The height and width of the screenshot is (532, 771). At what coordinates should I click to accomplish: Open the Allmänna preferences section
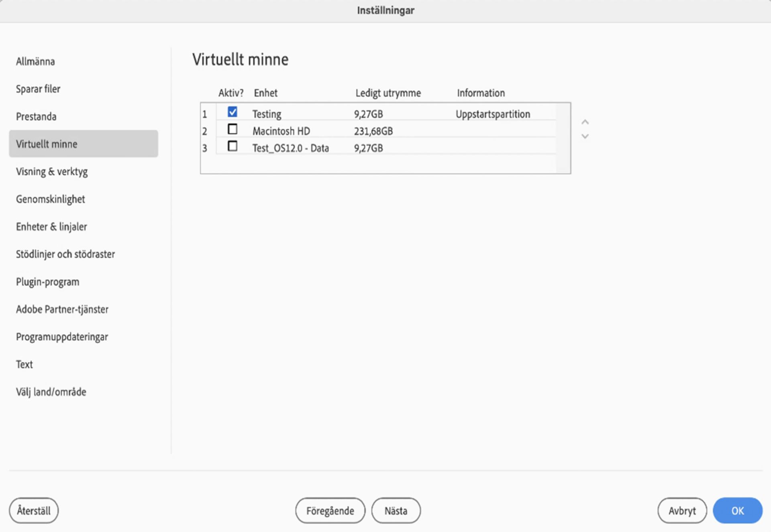pos(35,61)
